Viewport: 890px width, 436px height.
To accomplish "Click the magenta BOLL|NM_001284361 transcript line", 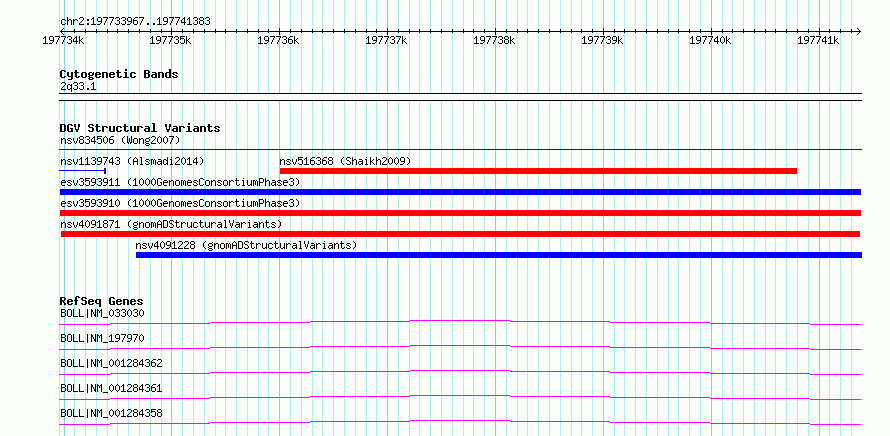I will [x=460, y=397].
